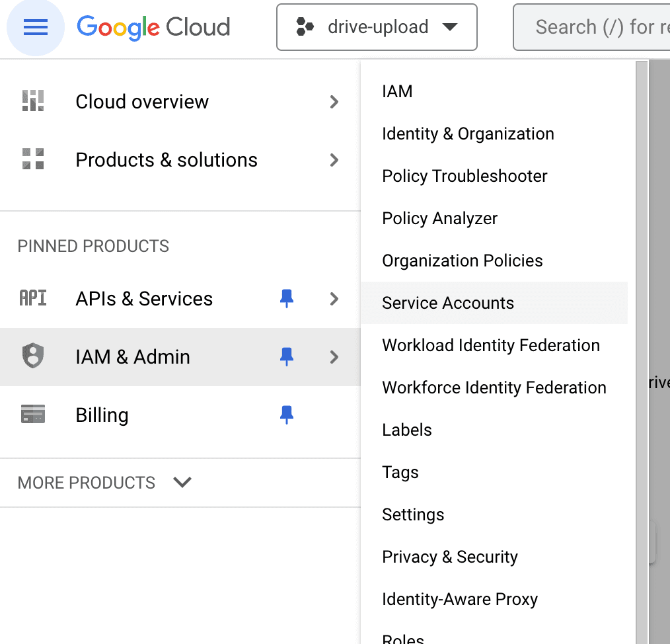Viewport: 670px width, 644px height.
Task: Open Identity & Organization
Action: (x=494, y=134)
